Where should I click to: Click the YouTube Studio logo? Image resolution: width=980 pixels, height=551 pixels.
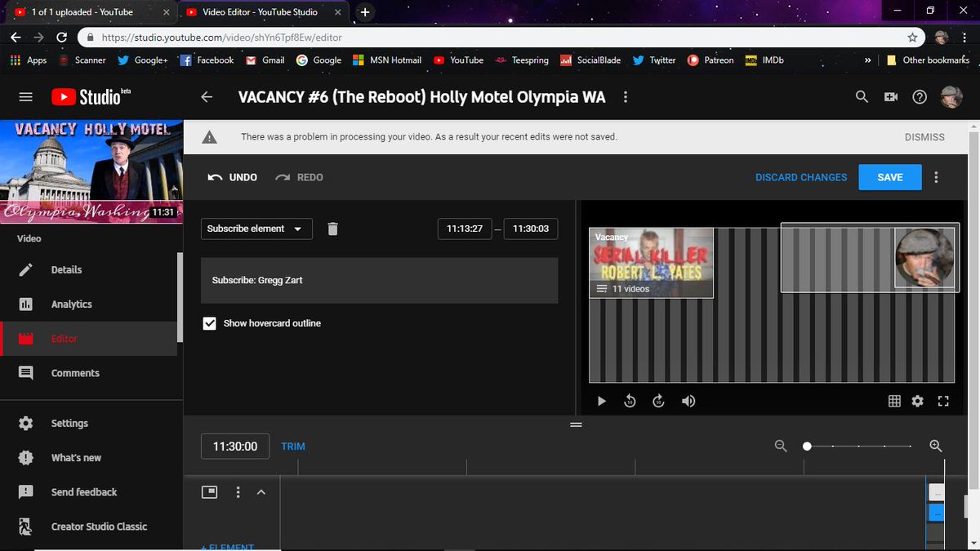point(91,96)
